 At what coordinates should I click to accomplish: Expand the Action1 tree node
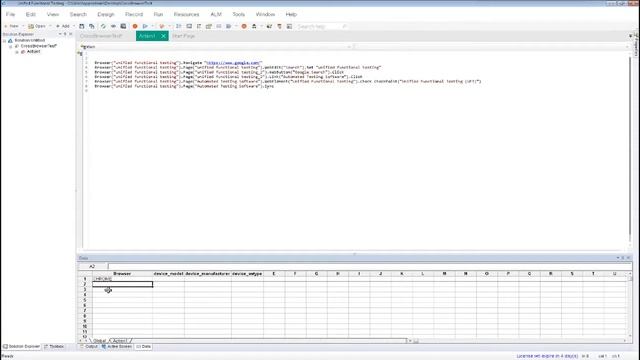pos(17,52)
